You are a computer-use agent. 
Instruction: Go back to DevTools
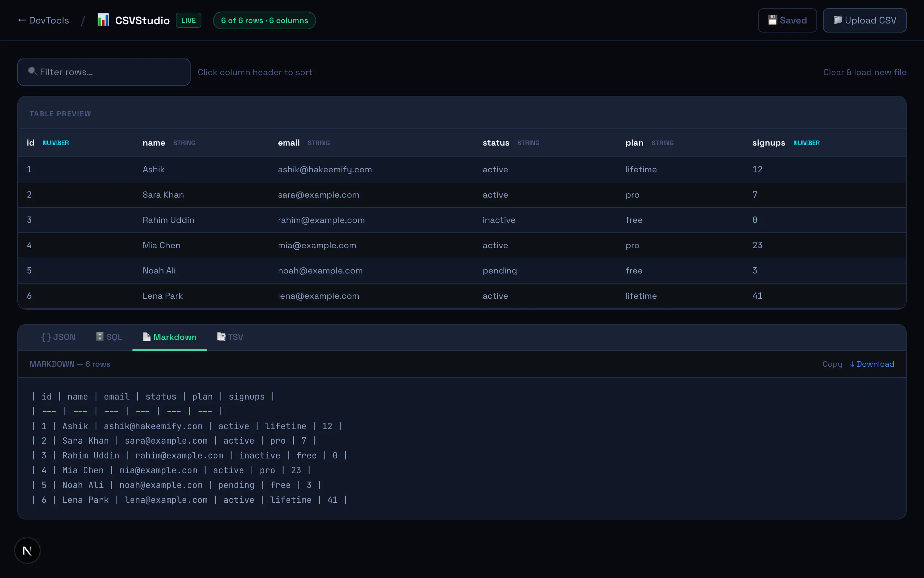(x=44, y=20)
